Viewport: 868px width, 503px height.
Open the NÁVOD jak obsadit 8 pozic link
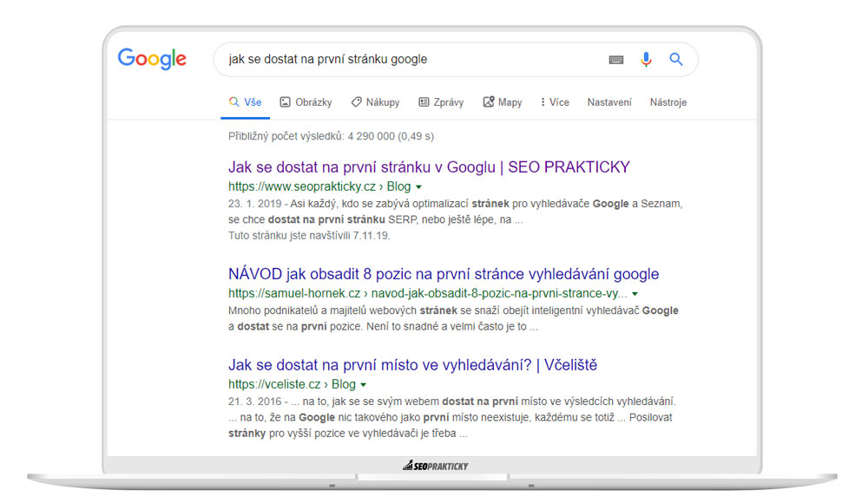(x=444, y=274)
